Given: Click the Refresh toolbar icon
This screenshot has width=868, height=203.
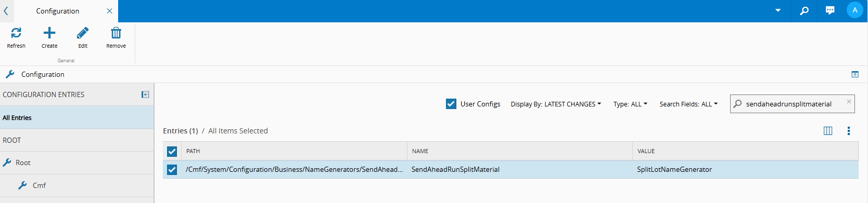Looking at the screenshot, I should point(16,33).
